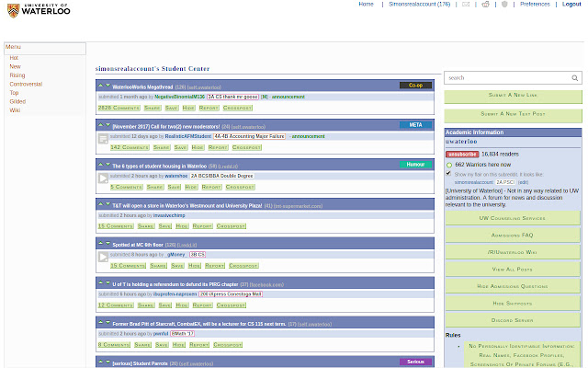The width and height of the screenshot is (588, 368).
Task: Downvote the Student Parrots post
Action: [107, 362]
